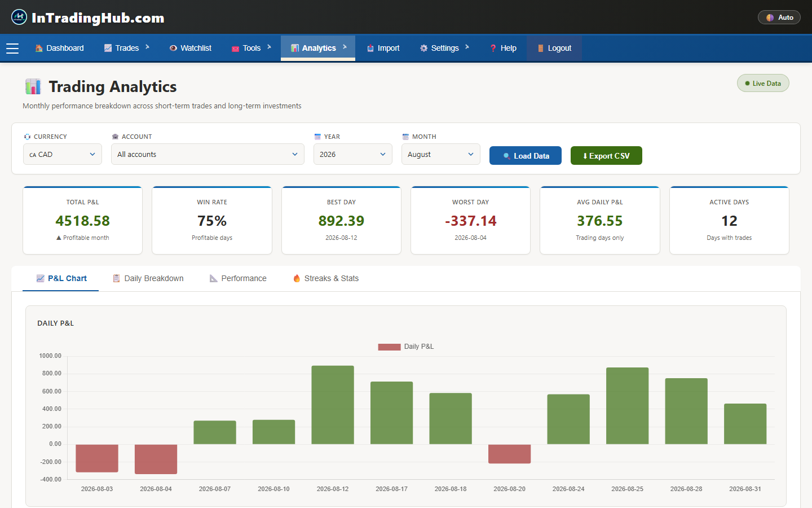Open the Help nav item
The height and width of the screenshot is (508, 812).
pos(503,48)
